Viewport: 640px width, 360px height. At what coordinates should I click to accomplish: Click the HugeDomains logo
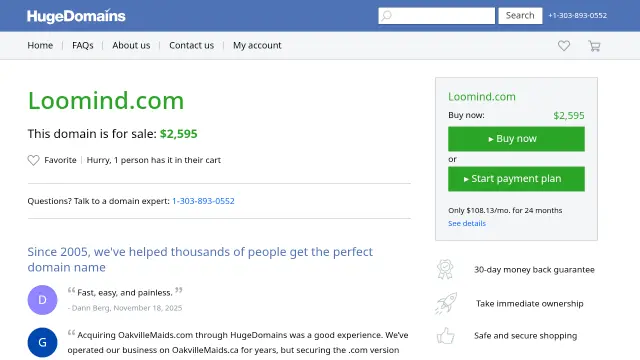coord(76,16)
